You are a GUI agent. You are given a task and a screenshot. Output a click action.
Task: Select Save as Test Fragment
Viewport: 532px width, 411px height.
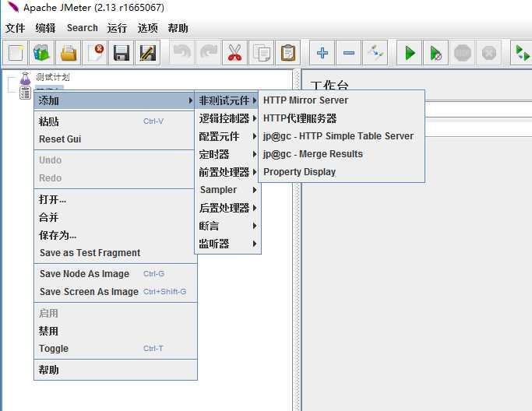115,253
